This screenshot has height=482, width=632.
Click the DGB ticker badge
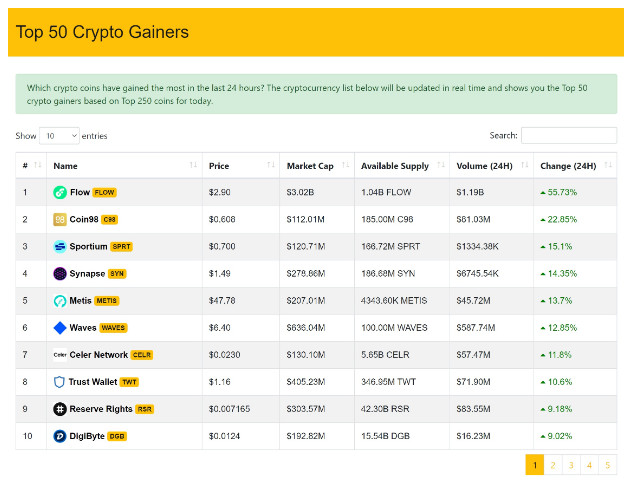click(x=117, y=436)
